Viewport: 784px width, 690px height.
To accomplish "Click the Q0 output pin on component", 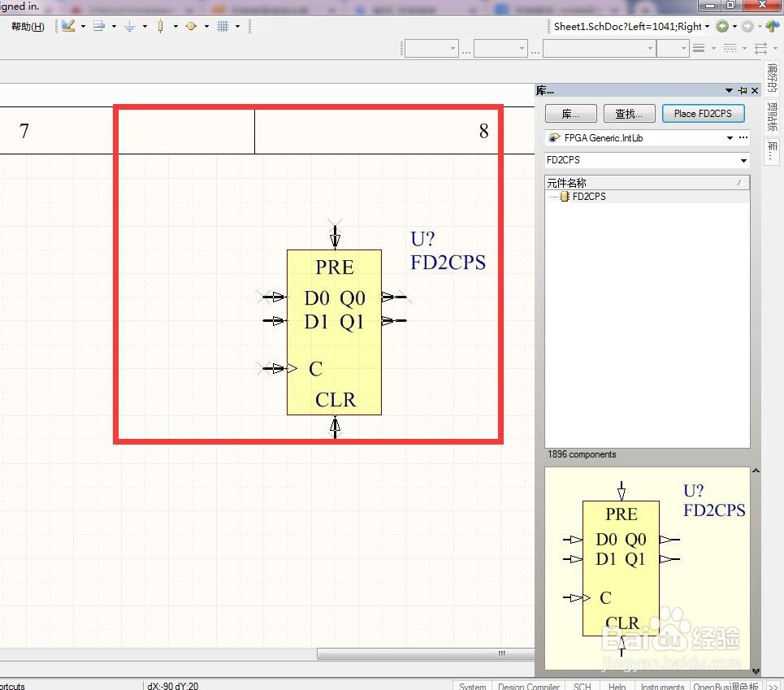I will [394, 297].
